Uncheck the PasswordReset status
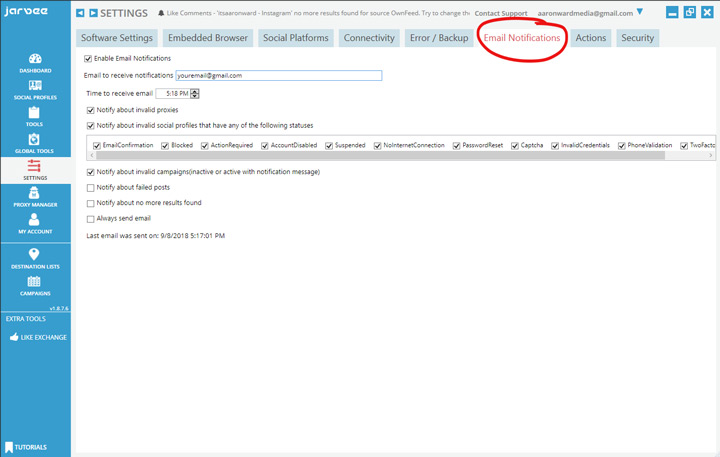 (456, 146)
